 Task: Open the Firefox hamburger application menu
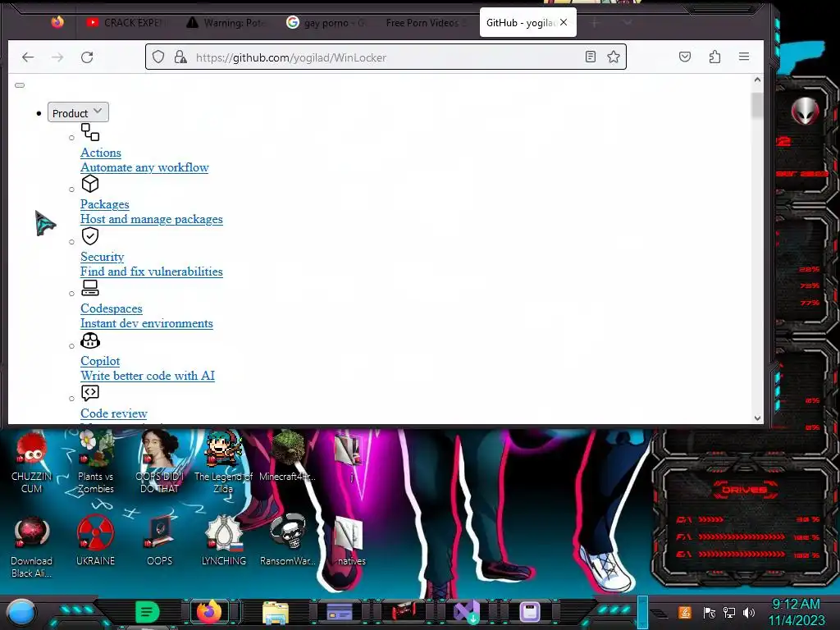tap(743, 57)
